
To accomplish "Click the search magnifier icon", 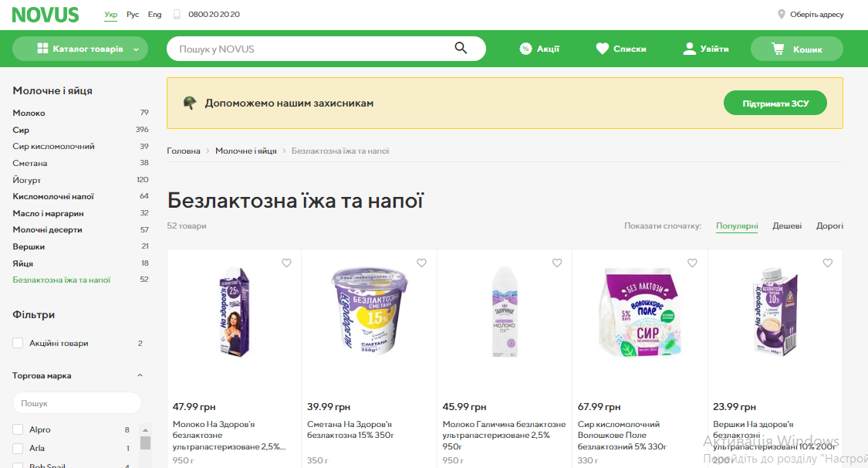I will (x=461, y=49).
